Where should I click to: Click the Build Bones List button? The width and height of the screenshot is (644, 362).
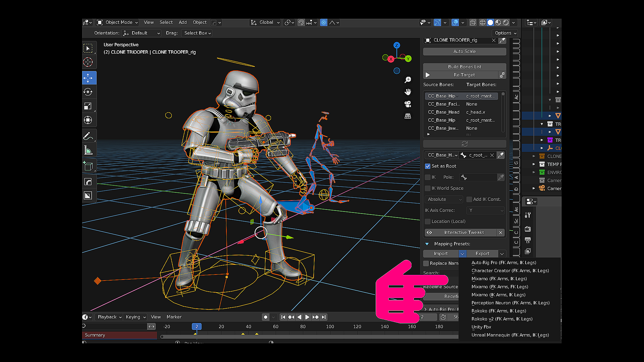point(464,67)
